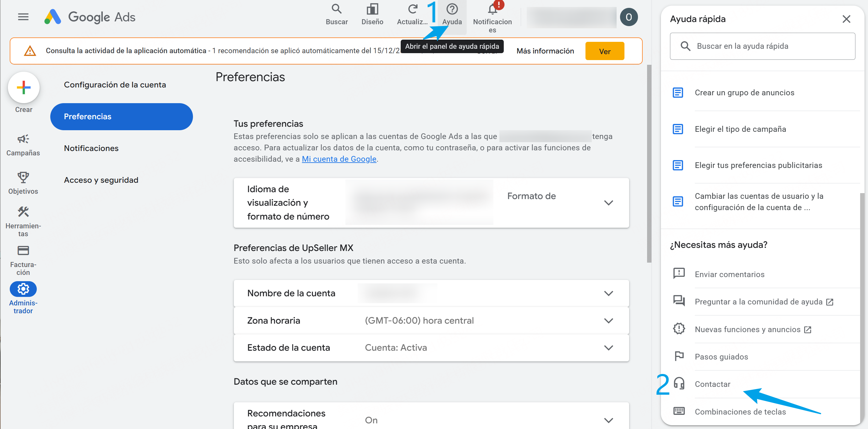Image resolution: width=868 pixels, height=429 pixels.
Task: Select Notificaciones in settings menu
Action: point(91,148)
